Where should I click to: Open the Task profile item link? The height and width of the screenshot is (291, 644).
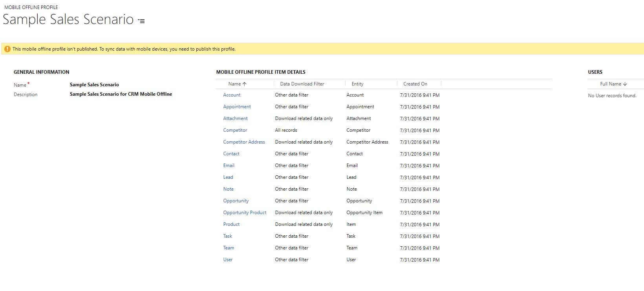[227, 236]
